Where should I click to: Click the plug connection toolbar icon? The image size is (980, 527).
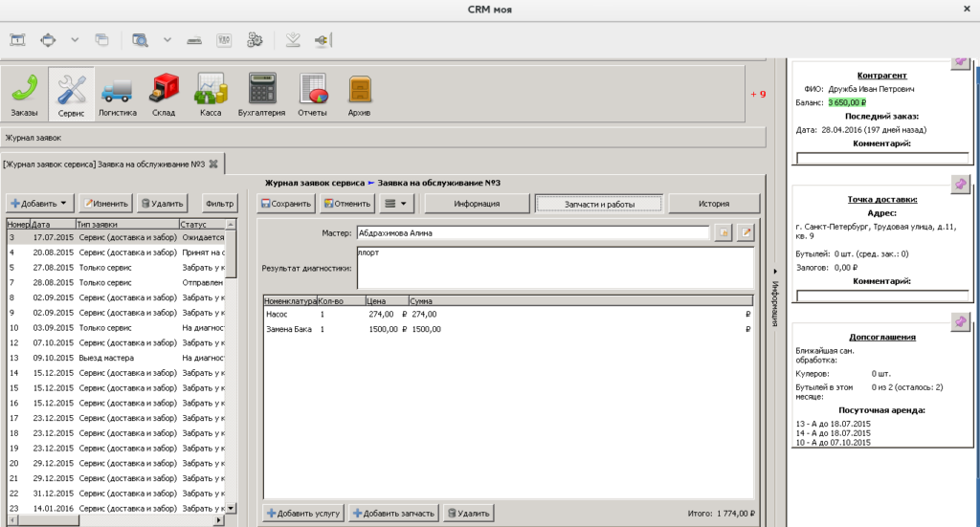[x=322, y=40]
